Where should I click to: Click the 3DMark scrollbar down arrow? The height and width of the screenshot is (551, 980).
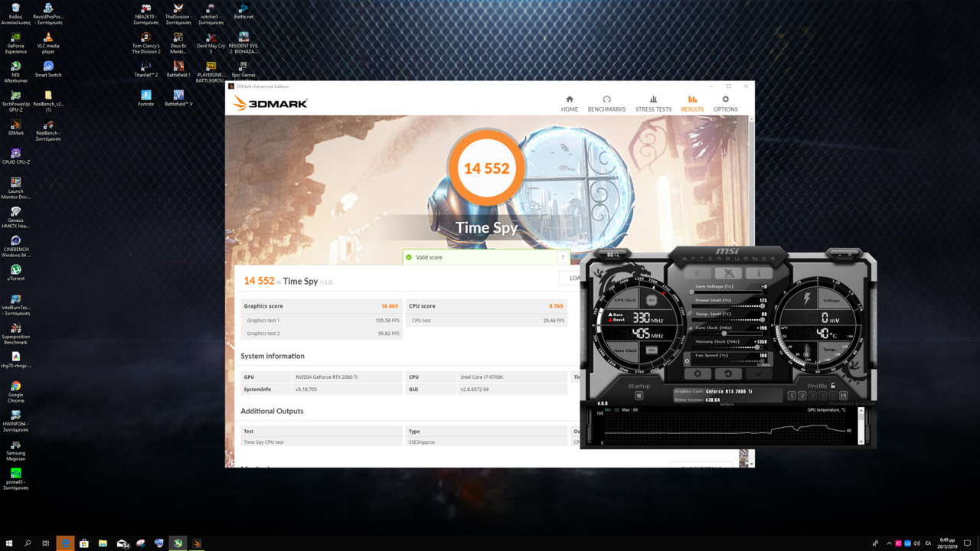point(750,463)
